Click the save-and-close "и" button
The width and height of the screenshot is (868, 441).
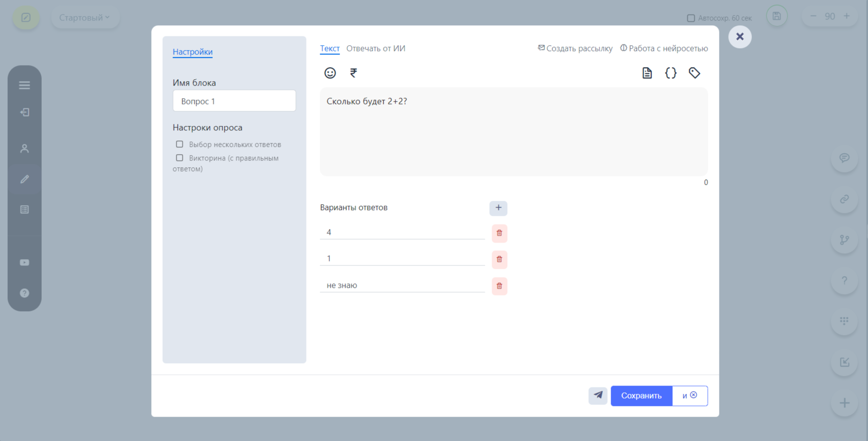pyautogui.click(x=690, y=396)
